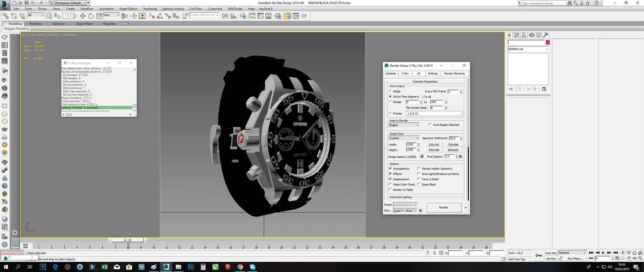Choose the Select and Rotate tool

pos(91,16)
